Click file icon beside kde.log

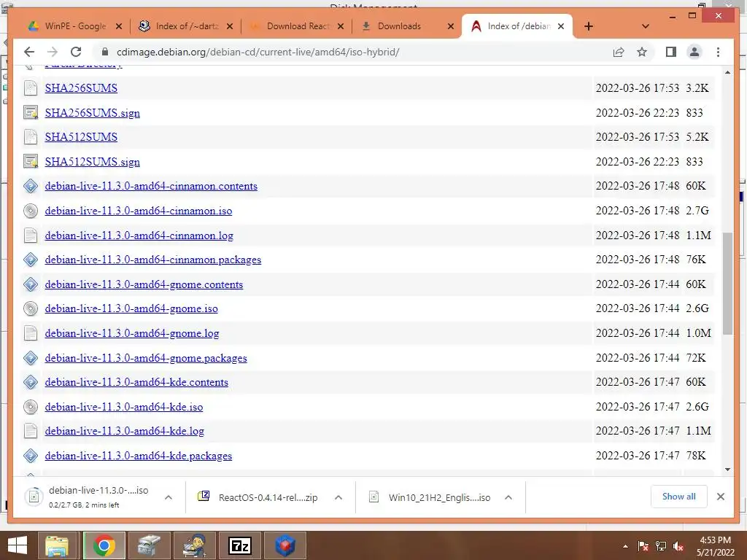click(31, 431)
